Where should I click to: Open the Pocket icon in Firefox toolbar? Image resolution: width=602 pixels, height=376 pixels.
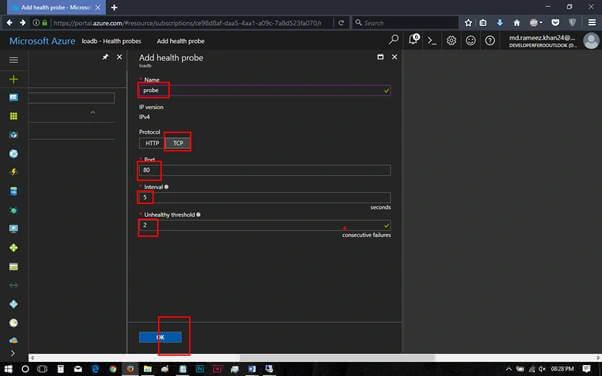coord(555,23)
